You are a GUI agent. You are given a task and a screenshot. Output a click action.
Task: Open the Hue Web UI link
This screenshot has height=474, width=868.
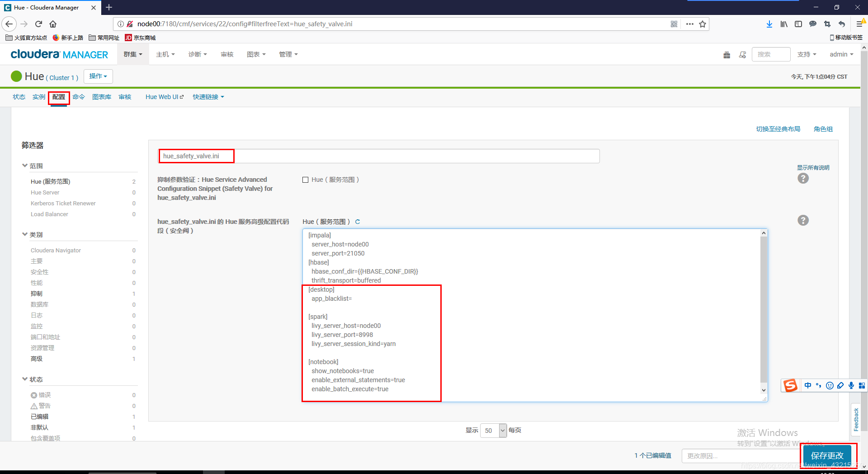165,97
